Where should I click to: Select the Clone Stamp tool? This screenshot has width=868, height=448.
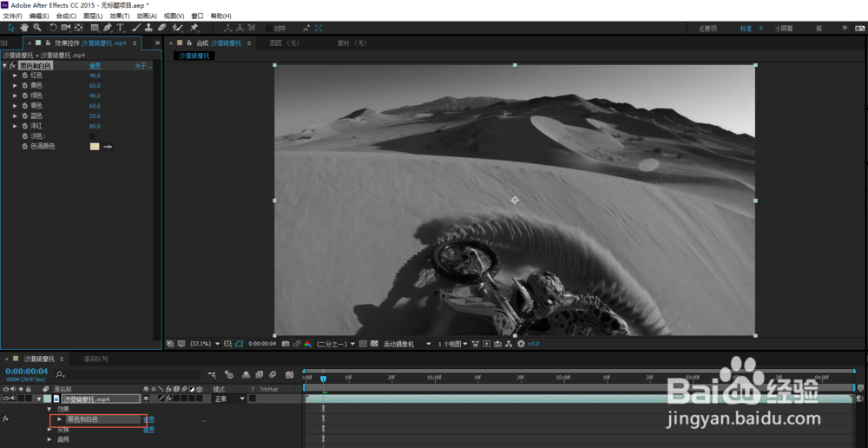point(149,28)
